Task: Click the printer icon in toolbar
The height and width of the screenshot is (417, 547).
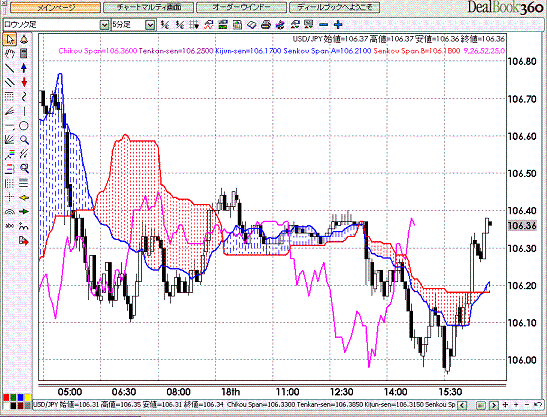Action: click(266, 24)
